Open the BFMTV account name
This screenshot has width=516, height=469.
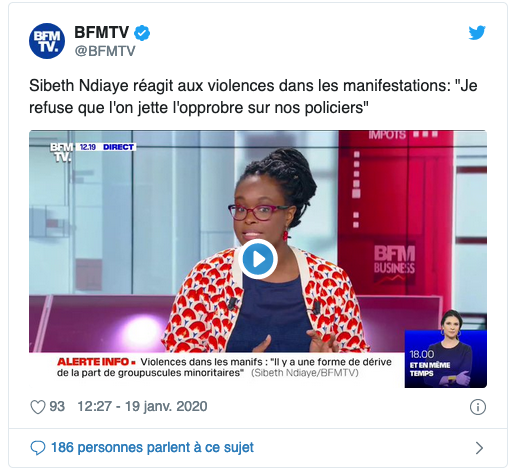[x=101, y=33]
